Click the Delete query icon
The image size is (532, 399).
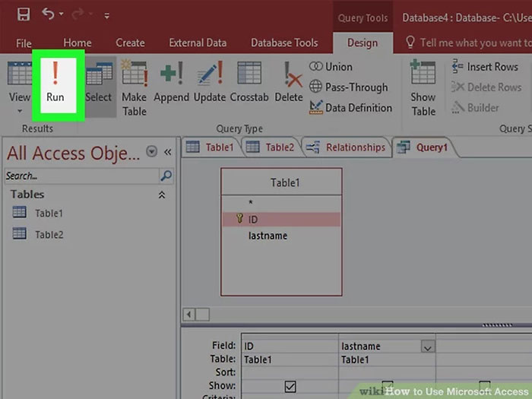(289, 82)
